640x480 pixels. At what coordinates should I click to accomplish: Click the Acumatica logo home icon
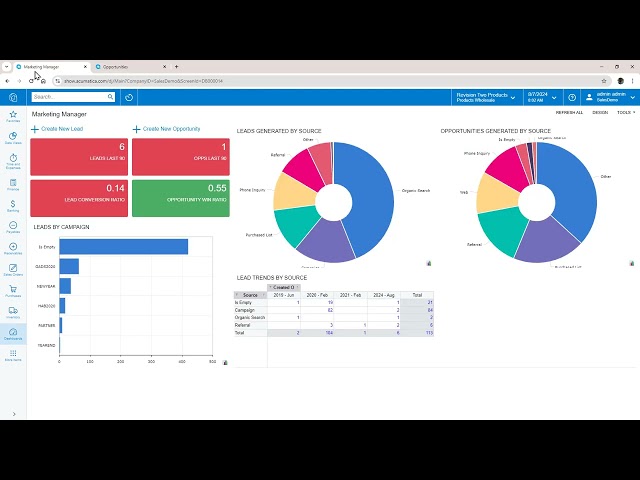coord(13,98)
